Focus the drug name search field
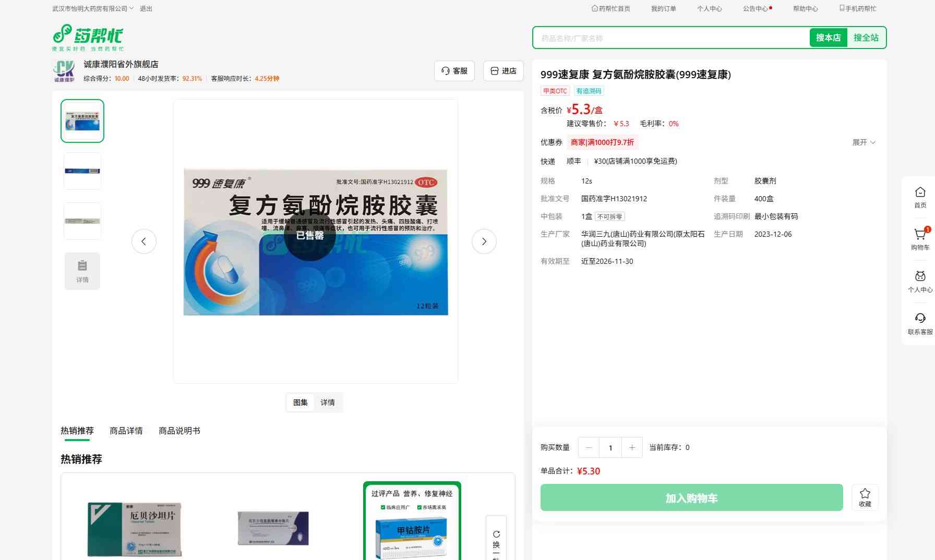Screen dimensions: 935x560 pos(672,38)
